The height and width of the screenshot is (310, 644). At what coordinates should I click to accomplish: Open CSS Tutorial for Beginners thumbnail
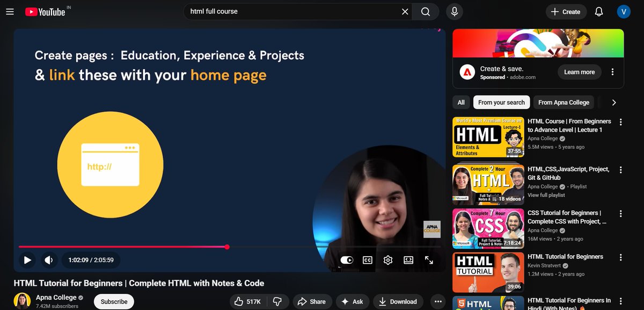pos(488,228)
